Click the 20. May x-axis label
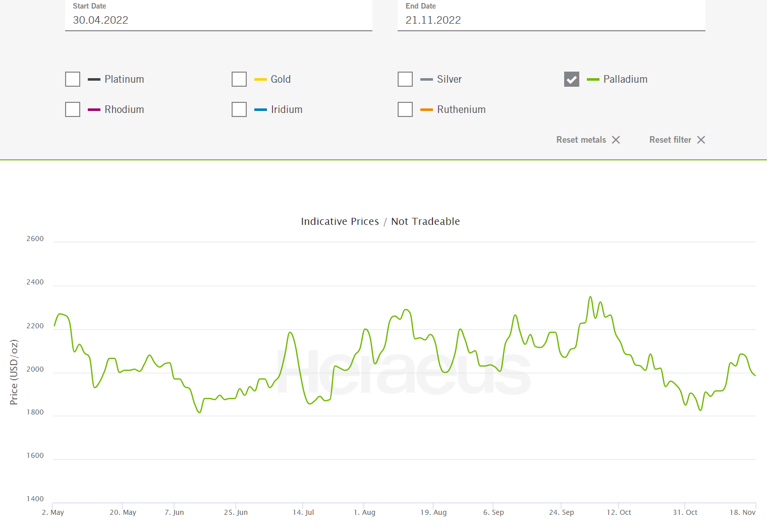 click(123, 512)
